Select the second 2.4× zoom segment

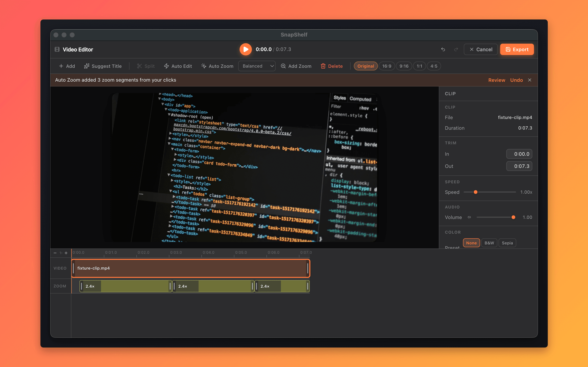pos(213,286)
